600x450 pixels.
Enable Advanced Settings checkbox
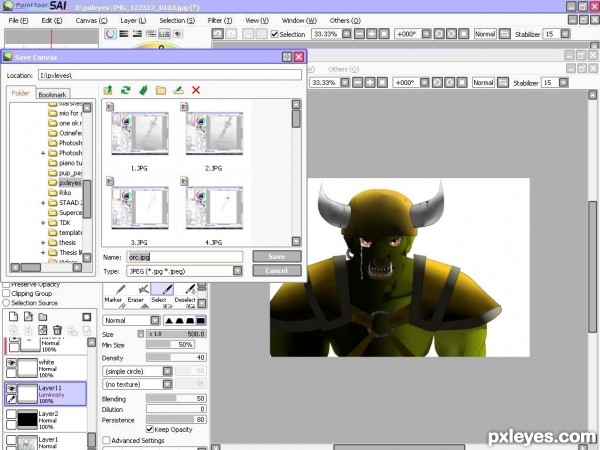tap(106, 440)
